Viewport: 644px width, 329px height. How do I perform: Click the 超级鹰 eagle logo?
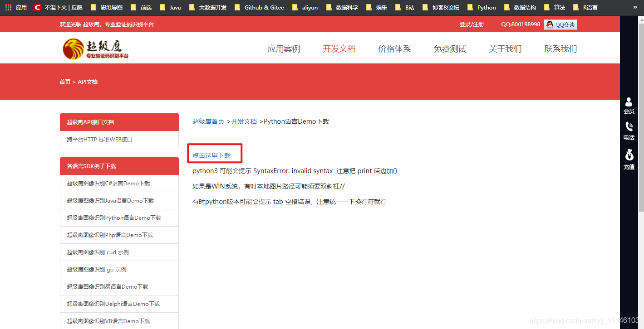tap(96, 48)
